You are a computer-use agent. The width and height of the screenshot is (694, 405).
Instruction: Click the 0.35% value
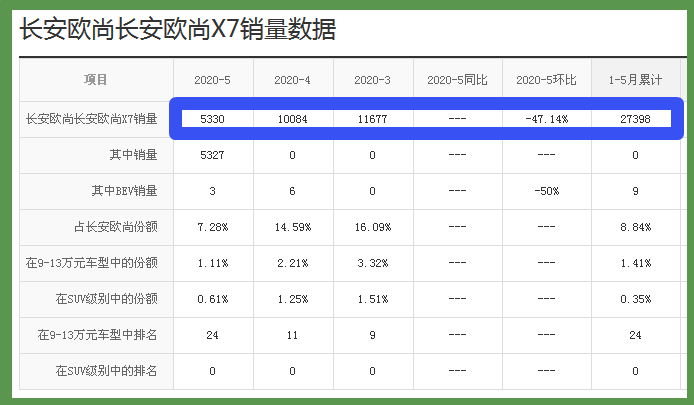coord(635,299)
